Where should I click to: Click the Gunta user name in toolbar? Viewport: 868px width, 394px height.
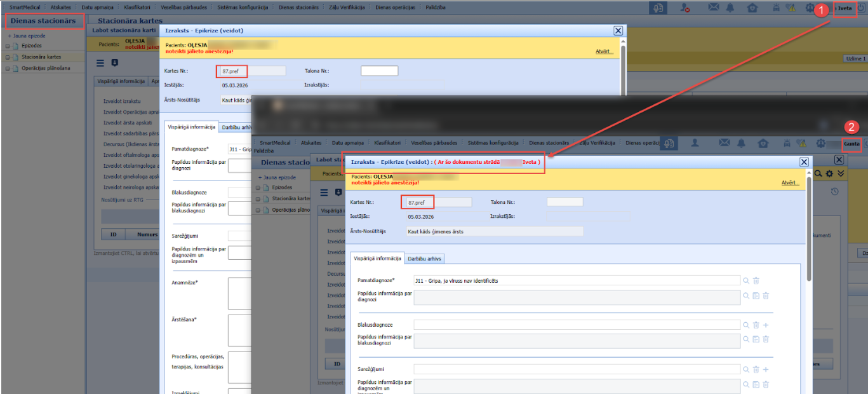tap(851, 144)
